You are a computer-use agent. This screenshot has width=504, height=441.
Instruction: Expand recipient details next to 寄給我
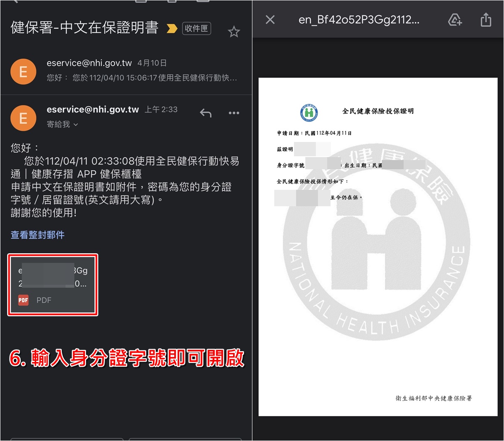click(x=76, y=124)
